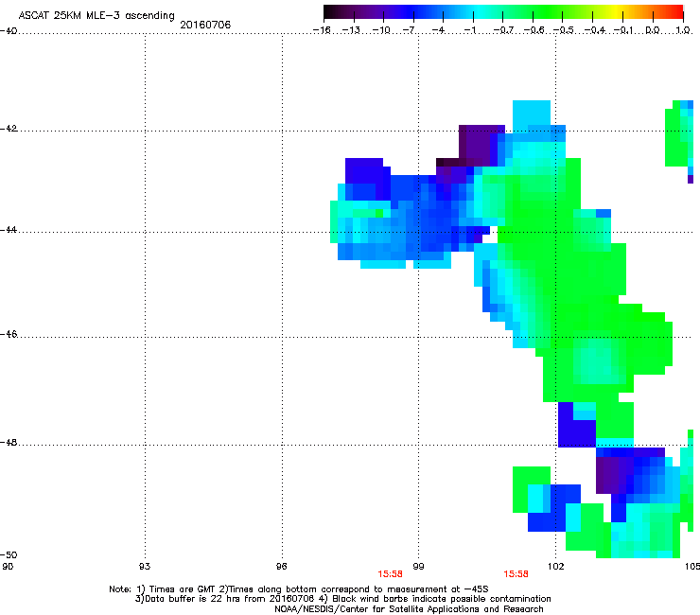Select the "-0.7" color scale label
This screenshot has width=700, height=615.
click(503, 30)
